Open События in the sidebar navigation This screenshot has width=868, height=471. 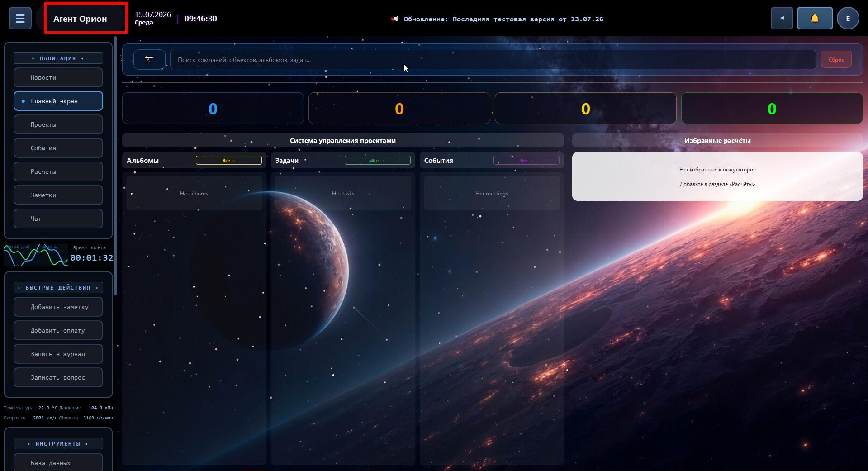(58, 148)
